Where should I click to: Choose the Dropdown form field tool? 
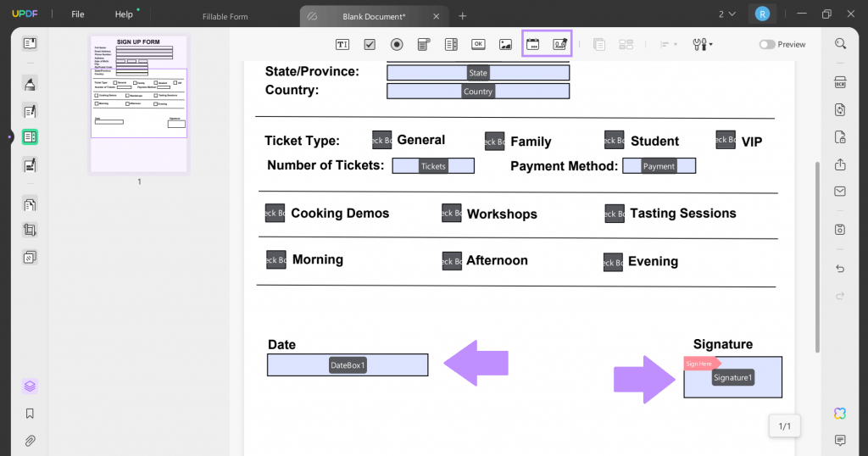(424, 44)
